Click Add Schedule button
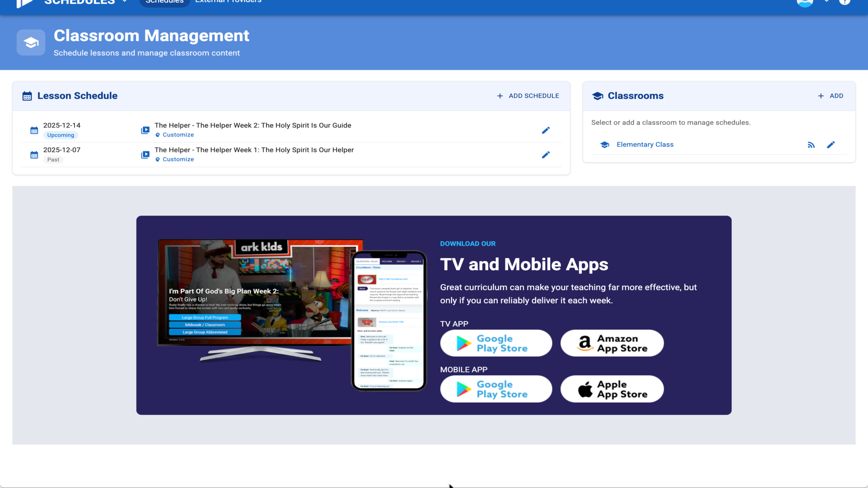The height and width of the screenshot is (488, 868). pyautogui.click(x=528, y=96)
